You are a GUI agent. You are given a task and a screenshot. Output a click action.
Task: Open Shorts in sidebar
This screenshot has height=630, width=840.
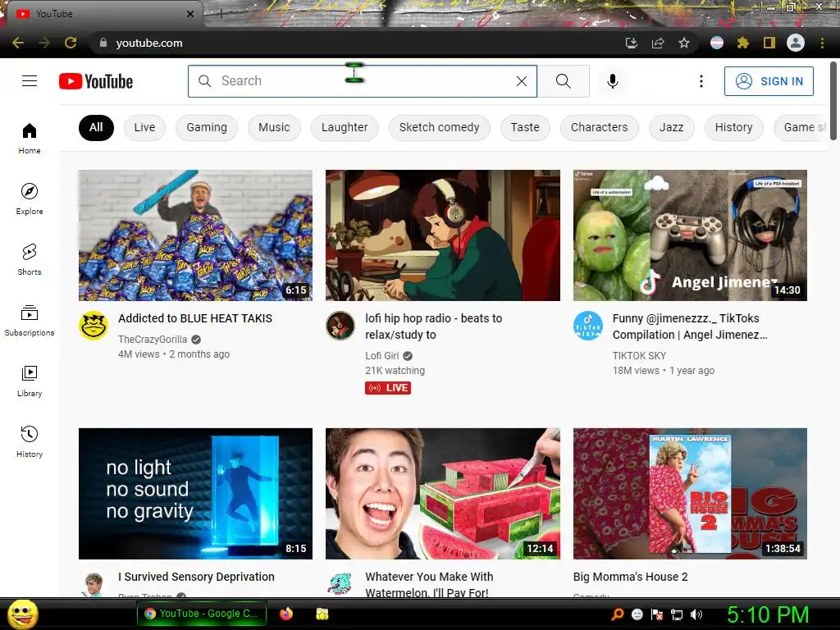(30, 259)
